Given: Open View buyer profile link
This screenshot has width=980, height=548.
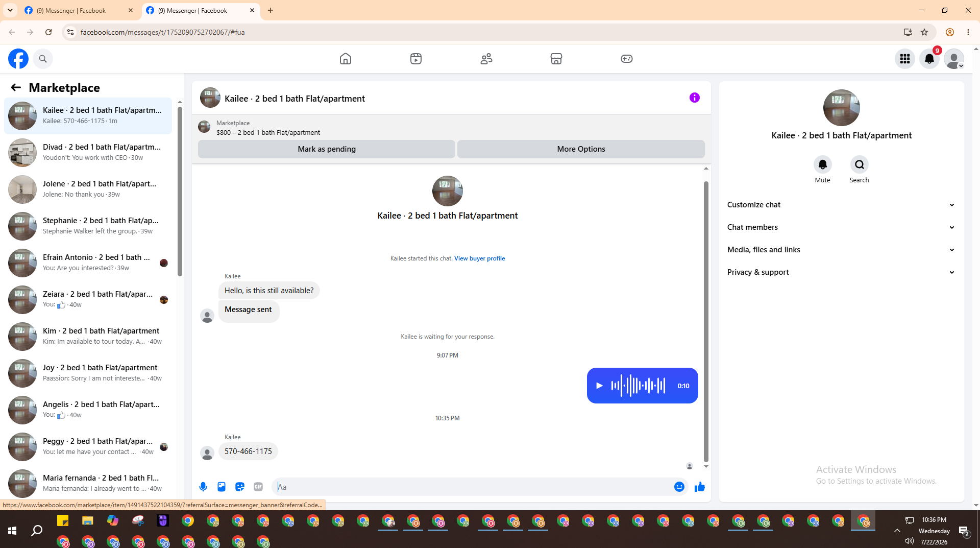Looking at the screenshot, I should click(479, 258).
